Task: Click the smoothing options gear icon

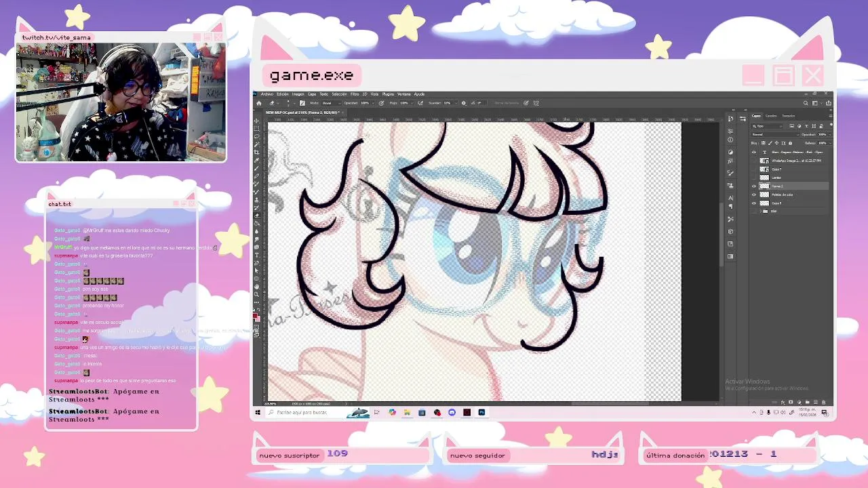Action: [x=464, y=103]
